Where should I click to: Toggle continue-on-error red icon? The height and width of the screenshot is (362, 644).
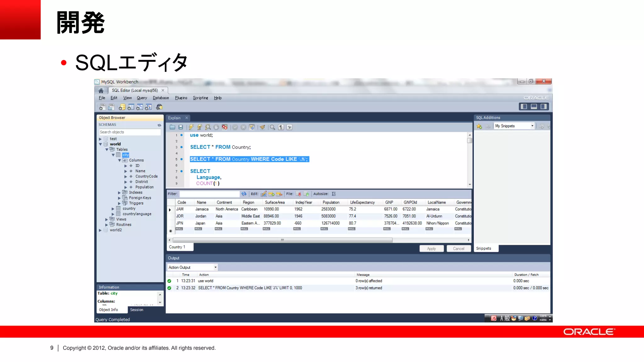[225, 127]
